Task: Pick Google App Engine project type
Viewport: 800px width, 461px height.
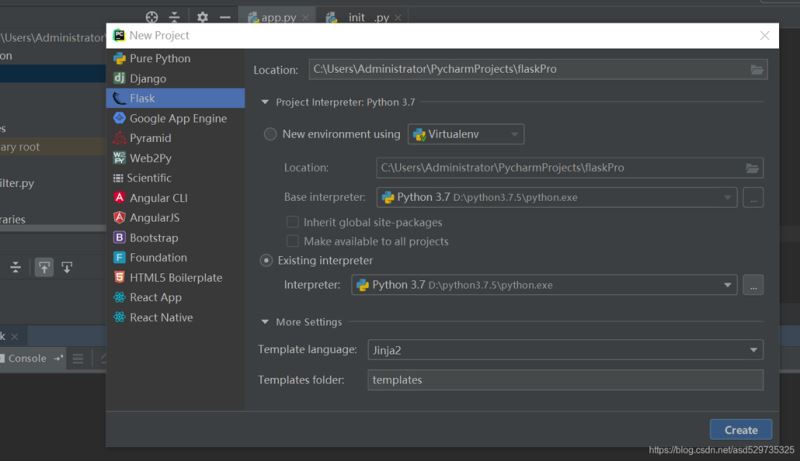Action: pyautogui.click(x=175, y=118)
